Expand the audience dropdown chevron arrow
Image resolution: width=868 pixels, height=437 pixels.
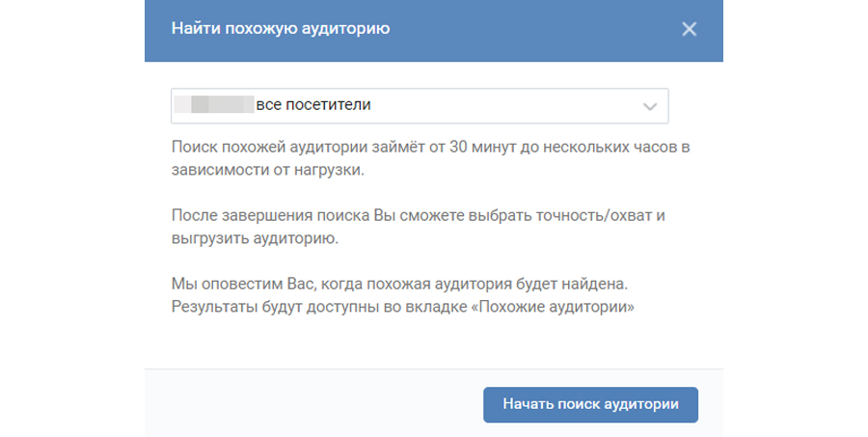tap(650, 106)
